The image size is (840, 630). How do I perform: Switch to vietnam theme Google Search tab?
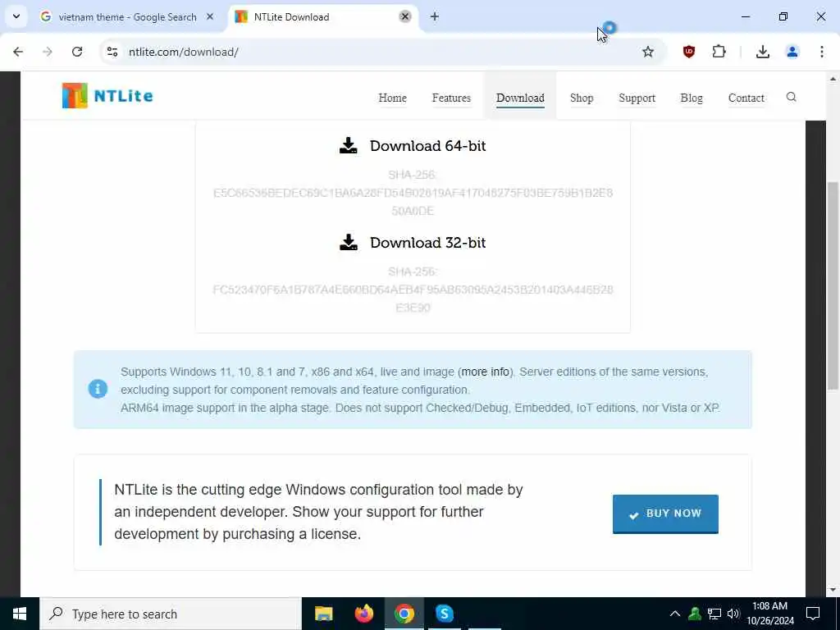pyautogui.click(x=127, y=17)
